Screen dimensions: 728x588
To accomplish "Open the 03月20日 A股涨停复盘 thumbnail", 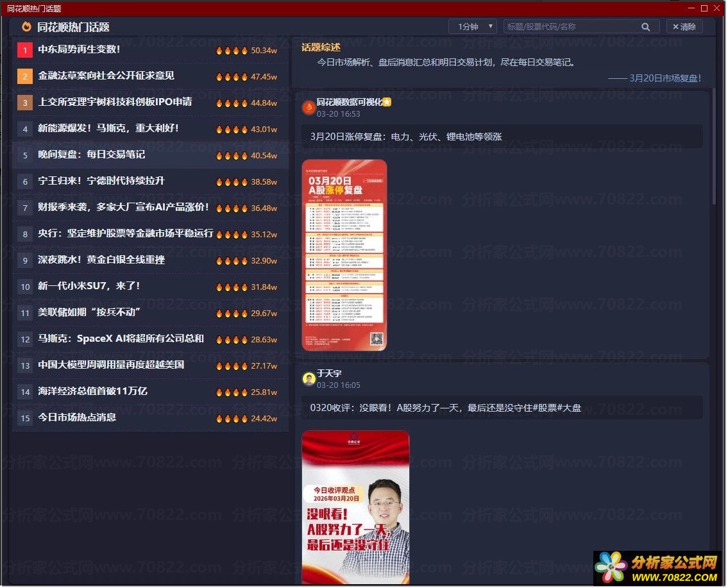I will tap(345, 256).
